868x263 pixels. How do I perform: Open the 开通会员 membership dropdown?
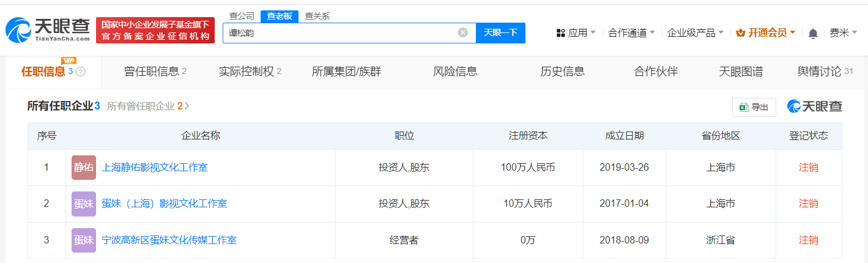[765, 33]
